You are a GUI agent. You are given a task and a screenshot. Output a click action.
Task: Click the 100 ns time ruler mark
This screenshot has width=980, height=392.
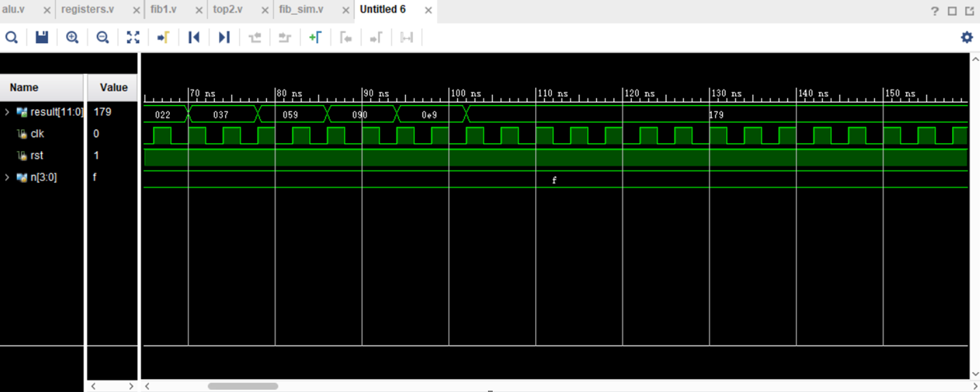pos(465,94)
